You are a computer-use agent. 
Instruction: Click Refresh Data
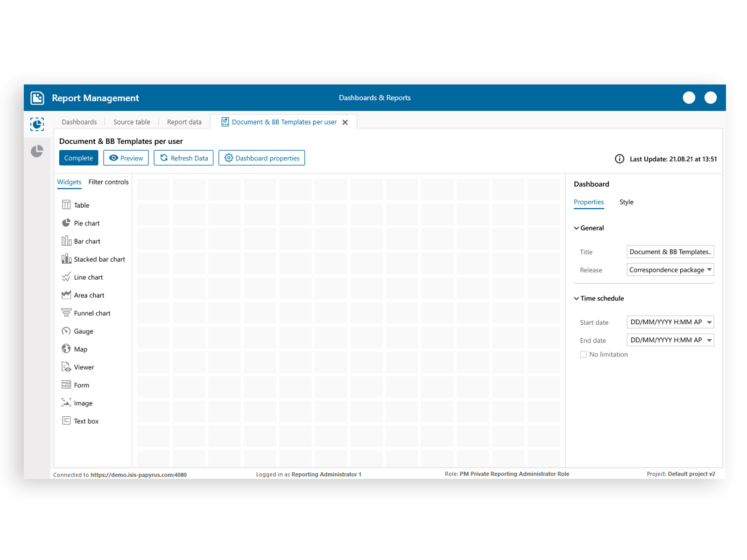183,158
